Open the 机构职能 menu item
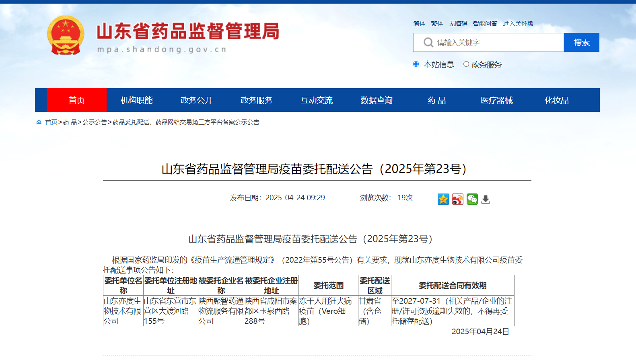 pos(137,100)
